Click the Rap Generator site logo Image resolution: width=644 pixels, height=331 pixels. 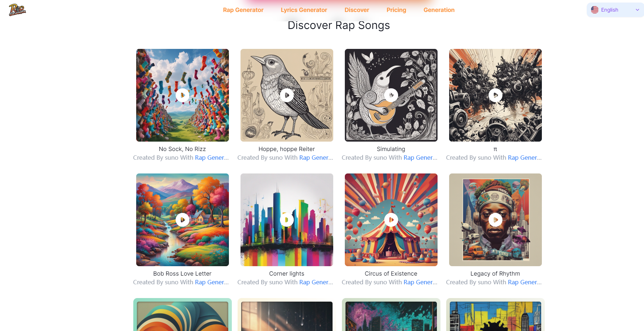click(x=17, y=10)
